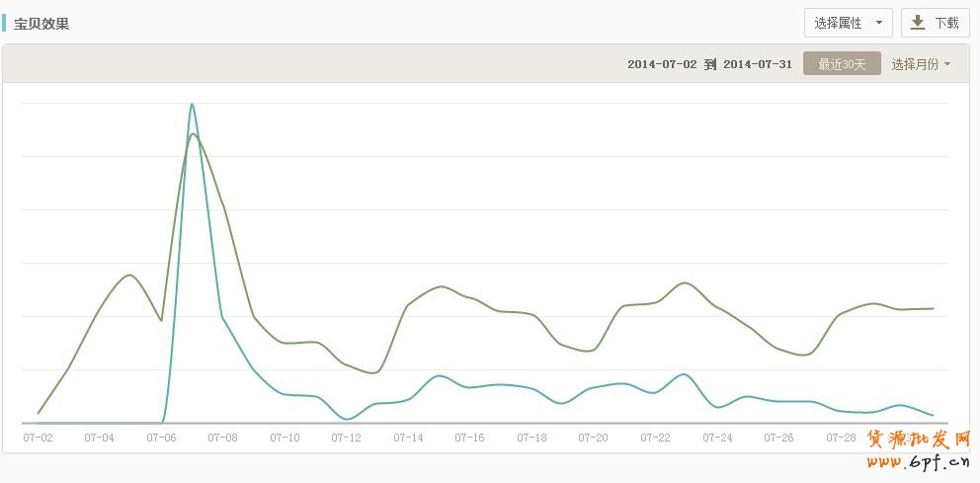Click the green line bump before 07-06
The image size is (980, 483).
click(x=129, y=275)
